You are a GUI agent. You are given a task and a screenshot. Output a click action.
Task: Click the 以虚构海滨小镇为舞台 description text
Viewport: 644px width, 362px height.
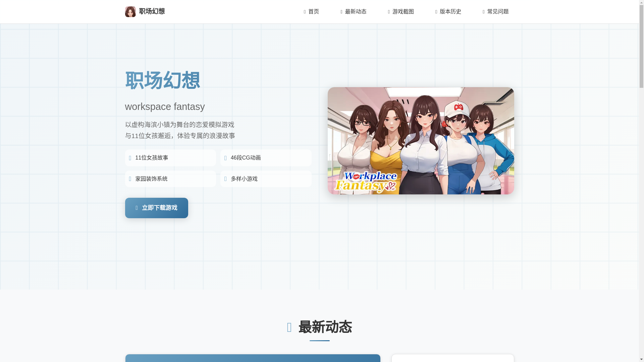click(179, 125)
